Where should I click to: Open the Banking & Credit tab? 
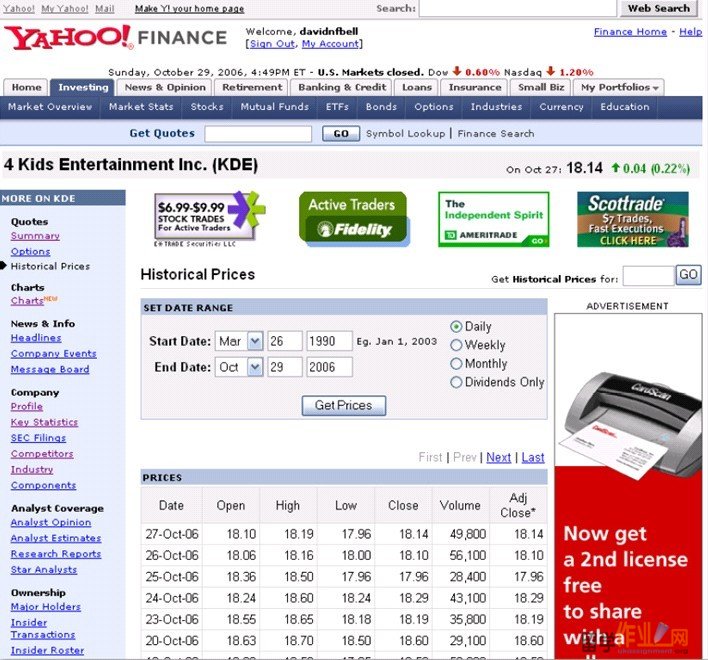click(x=342, y=87)
